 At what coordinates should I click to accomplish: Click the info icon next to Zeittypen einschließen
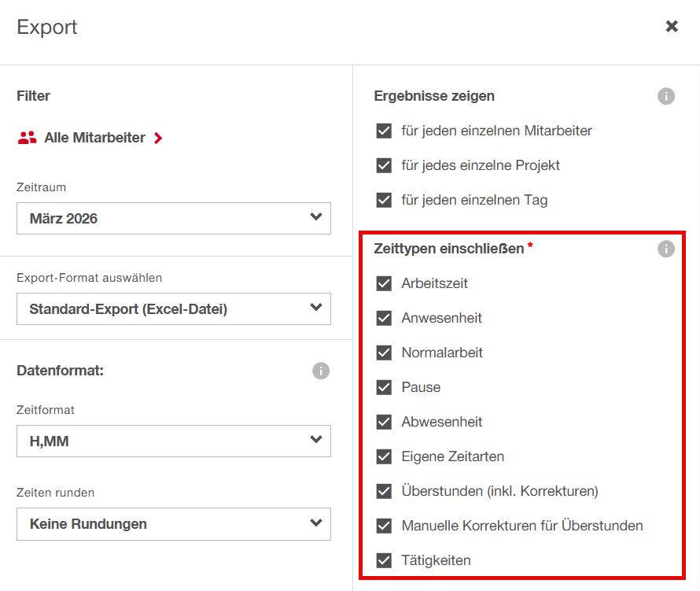click(665, 249)
